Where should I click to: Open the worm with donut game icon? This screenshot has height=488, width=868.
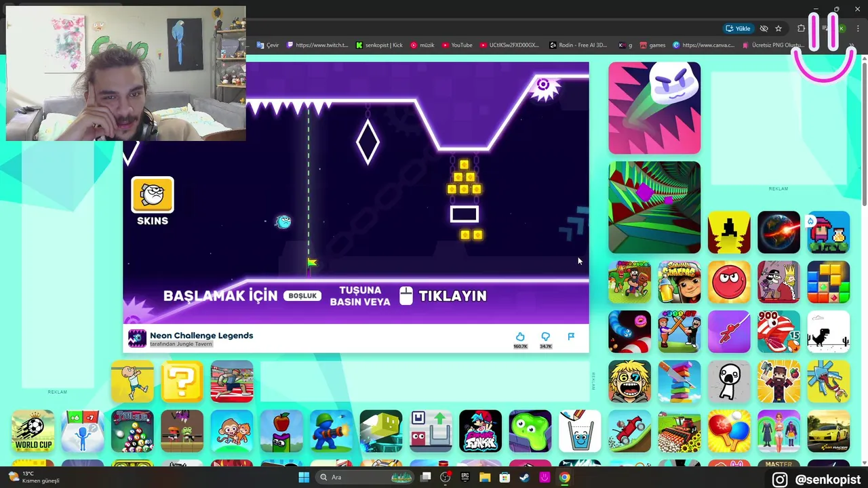(629, 331)
